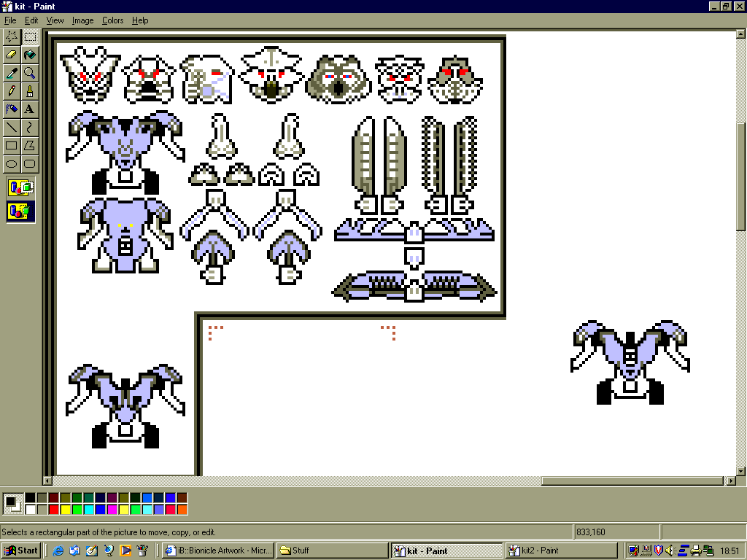Select the Eraser tool

click(x=12, y=55)
